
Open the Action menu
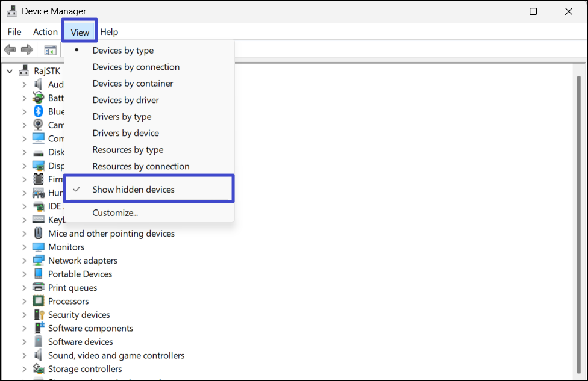45,32
